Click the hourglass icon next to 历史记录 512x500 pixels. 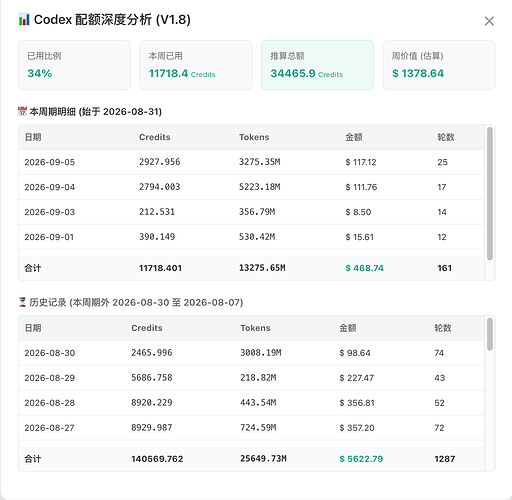[22, 302]
